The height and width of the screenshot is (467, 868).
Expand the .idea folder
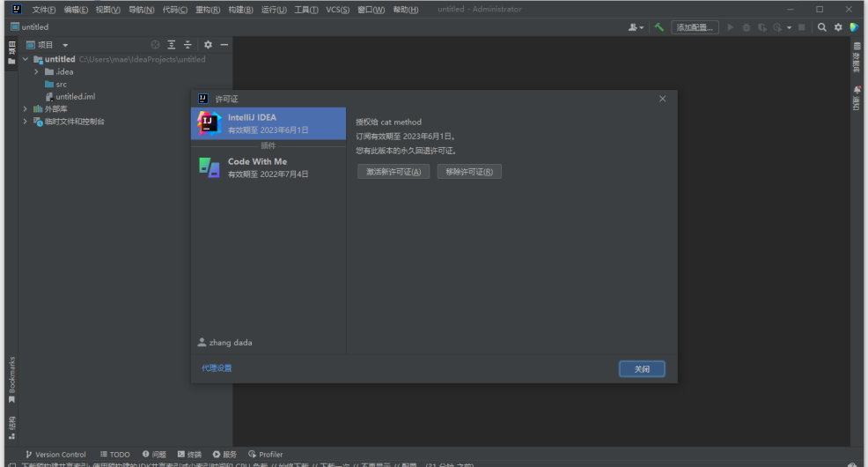coord(36,71)
